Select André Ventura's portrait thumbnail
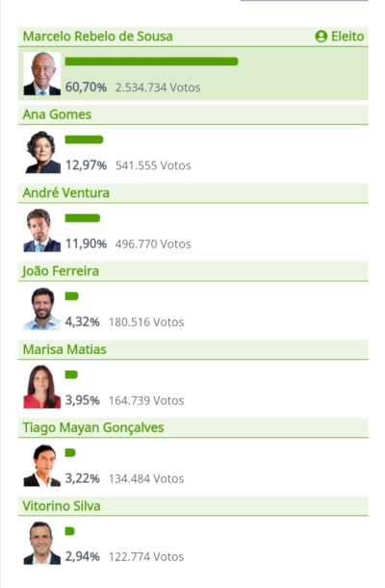 tap(42, 230)
